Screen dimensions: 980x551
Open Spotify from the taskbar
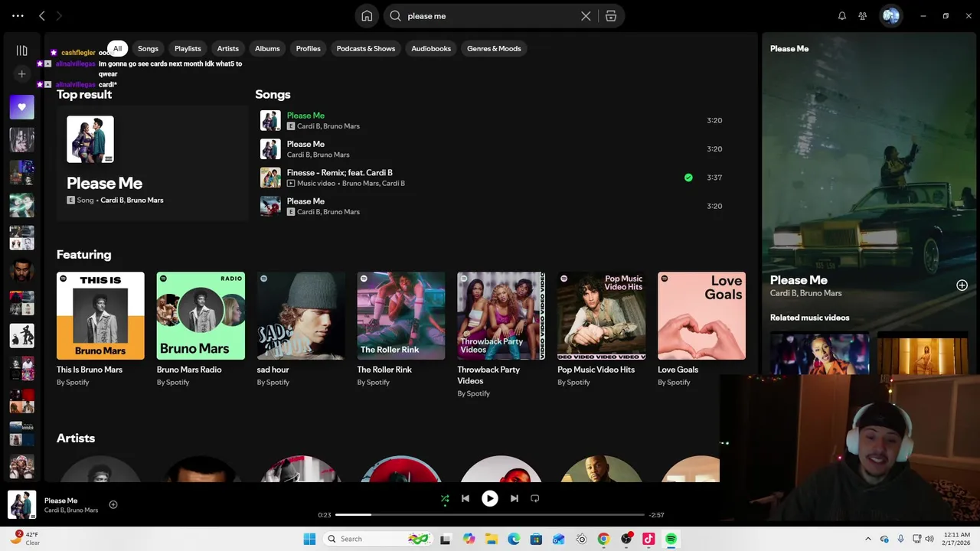pos(671,539)
